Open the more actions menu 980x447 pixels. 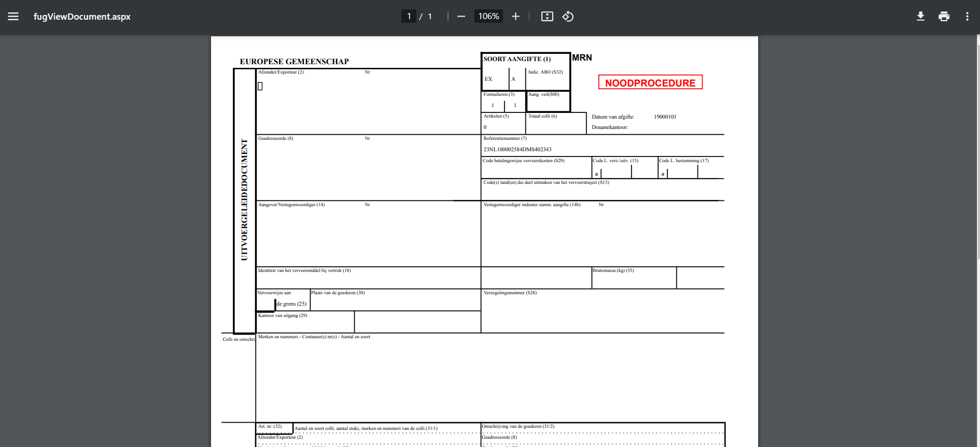tap(967, 17)
